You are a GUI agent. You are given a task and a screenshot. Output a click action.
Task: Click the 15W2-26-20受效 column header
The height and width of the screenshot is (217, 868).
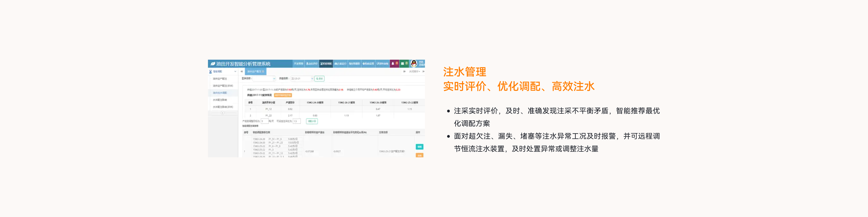pos(378,103)
